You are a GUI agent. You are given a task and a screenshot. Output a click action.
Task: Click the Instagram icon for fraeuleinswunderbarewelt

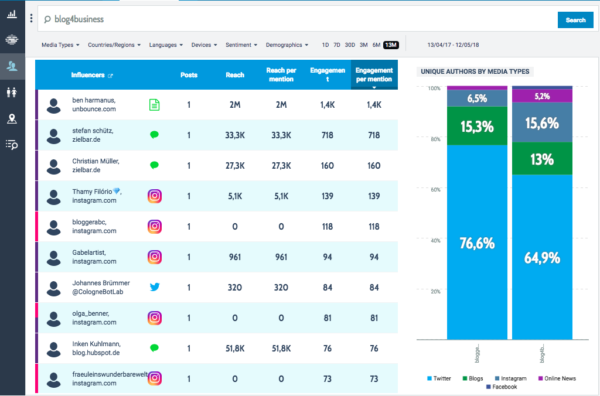pos(155,378)
